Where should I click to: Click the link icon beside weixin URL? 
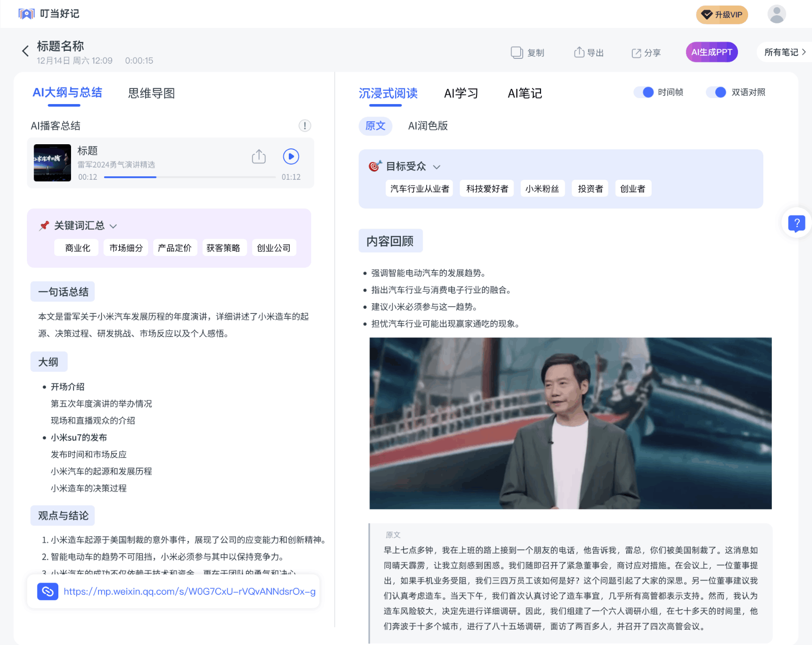point(48,591)
